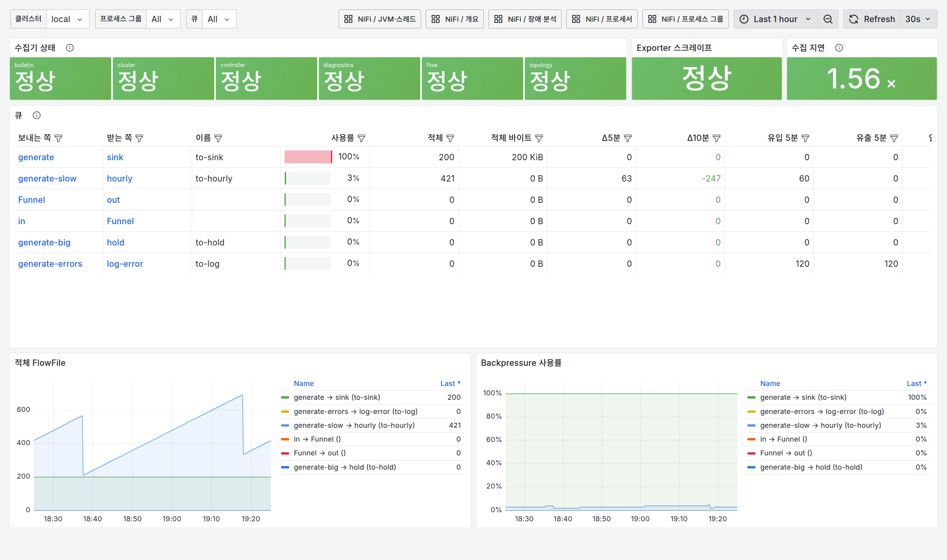Open the filter for the 유출 5분 column
Viewport: 947px width, 560px height.
pyautogui.click(x=894, y=138)
